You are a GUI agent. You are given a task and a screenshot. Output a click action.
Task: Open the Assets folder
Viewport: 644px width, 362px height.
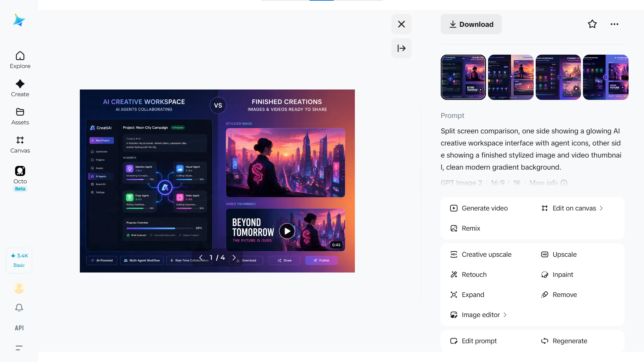point(20,116)
